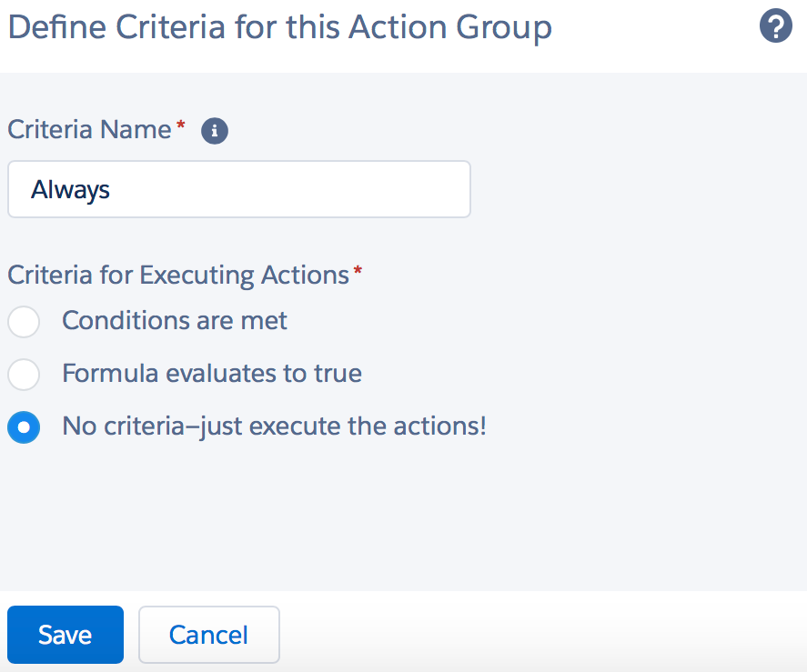Click the white Cancel button
The width and height of the screenshot is (807, 672).
tap(209, 635)
